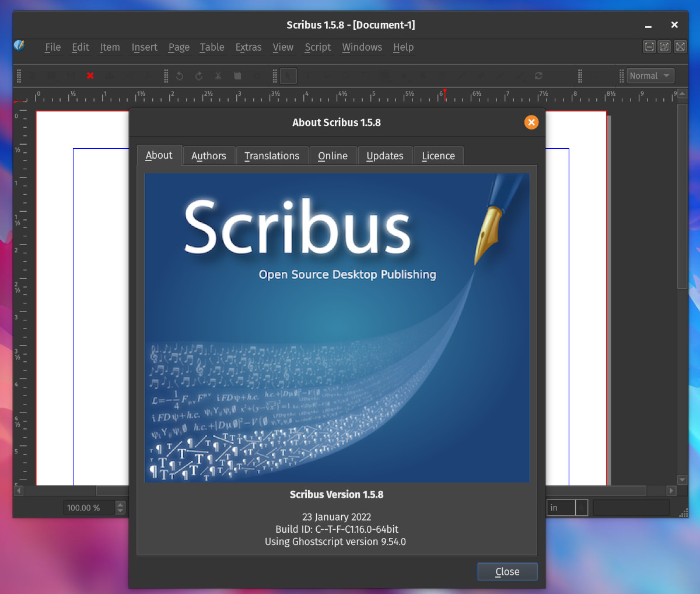Click the vertical scrollbar down arrow
Image resolution: width=700 pixels, height=594 pixels.
tap(682, 480)
